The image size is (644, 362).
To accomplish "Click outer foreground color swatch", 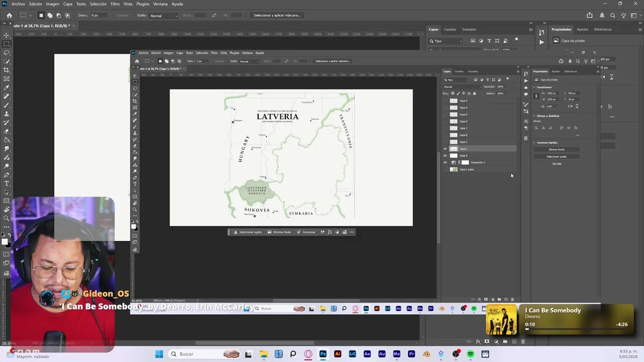I will 5,242.
